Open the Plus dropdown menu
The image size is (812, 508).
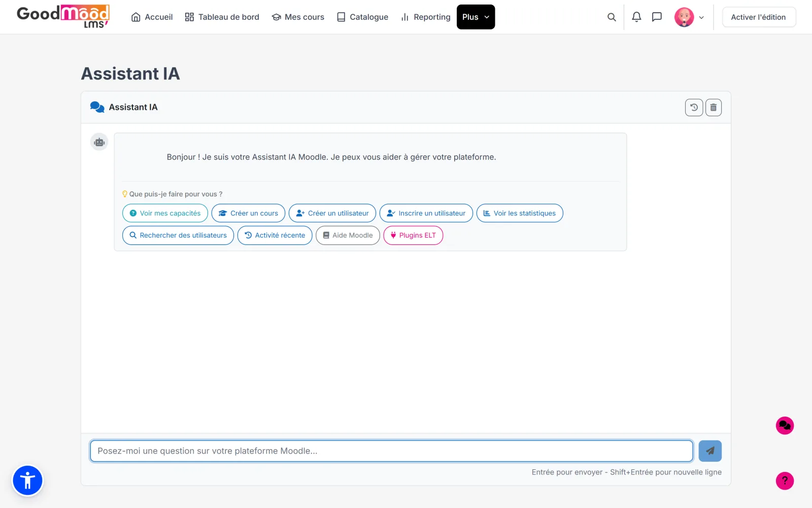pyautogui.click(x=476, y=17)
